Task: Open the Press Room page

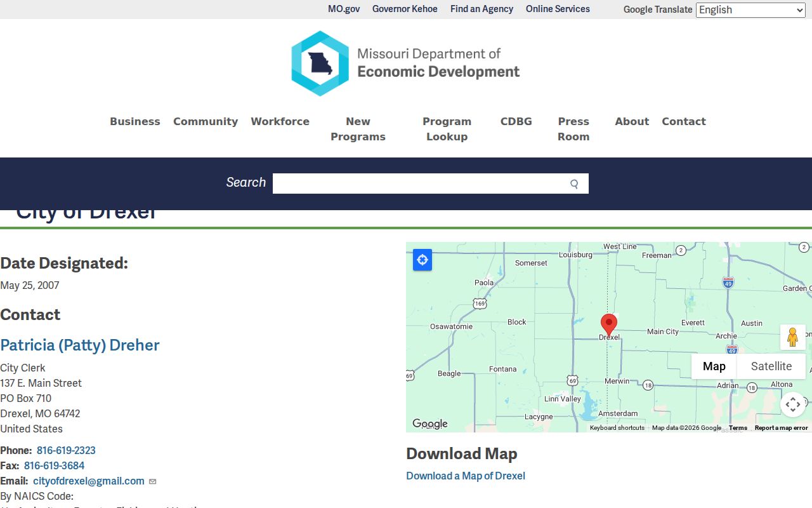Action: 573,129
